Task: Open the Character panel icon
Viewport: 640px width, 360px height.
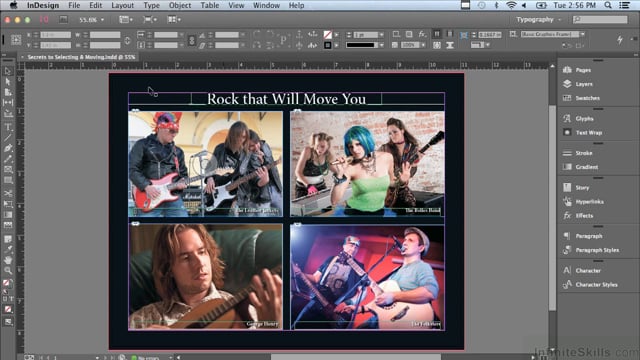Action: pos(567,270)
